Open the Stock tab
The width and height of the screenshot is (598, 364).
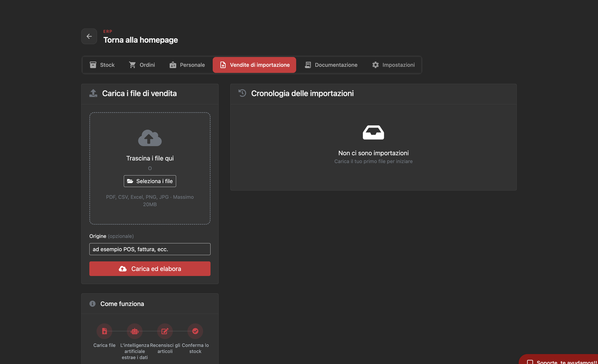pyautogui.click(x=102, y=65)
